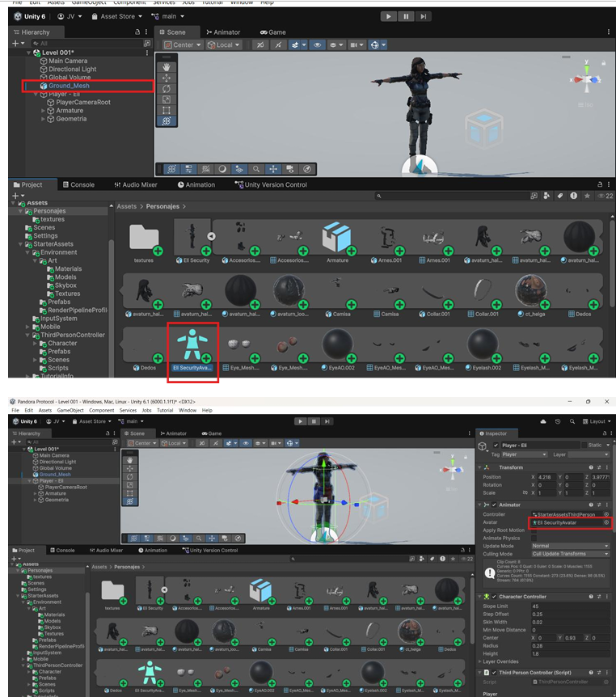Viewport: 616px width, 697px height.
Task: Click favorites star icon in upper Project toolbar
Action: point(587,196)
